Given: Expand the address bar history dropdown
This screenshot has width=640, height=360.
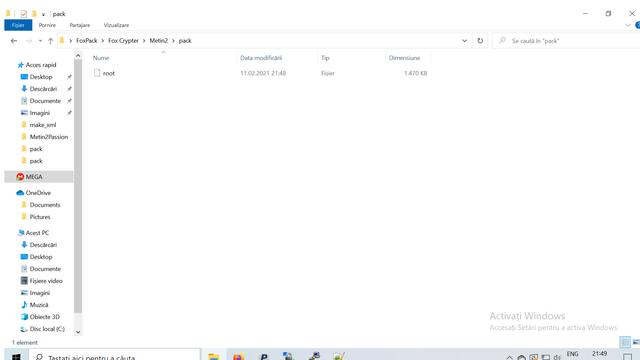Looking at the screenshot, I should (x=464, y=40).
